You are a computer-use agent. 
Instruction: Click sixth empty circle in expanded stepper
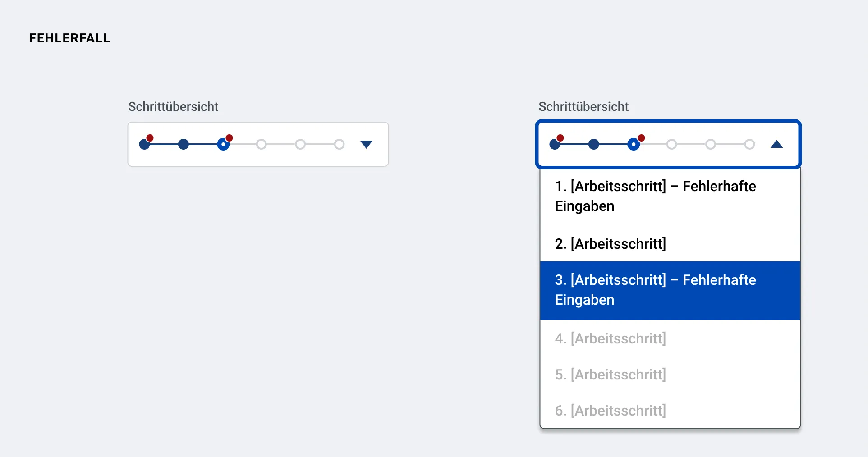pyautogui.click(x=750, y=144)
